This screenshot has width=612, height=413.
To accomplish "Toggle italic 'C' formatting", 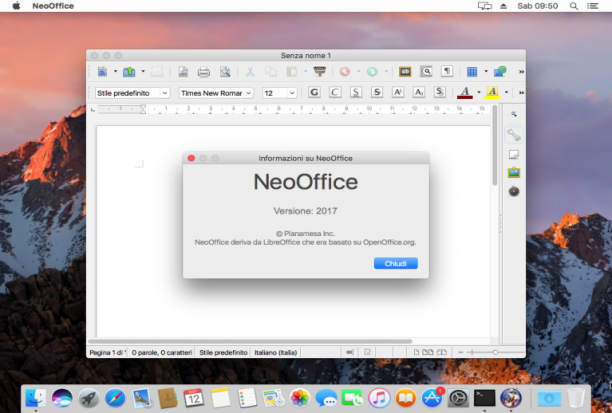I will tap(335, 93).
